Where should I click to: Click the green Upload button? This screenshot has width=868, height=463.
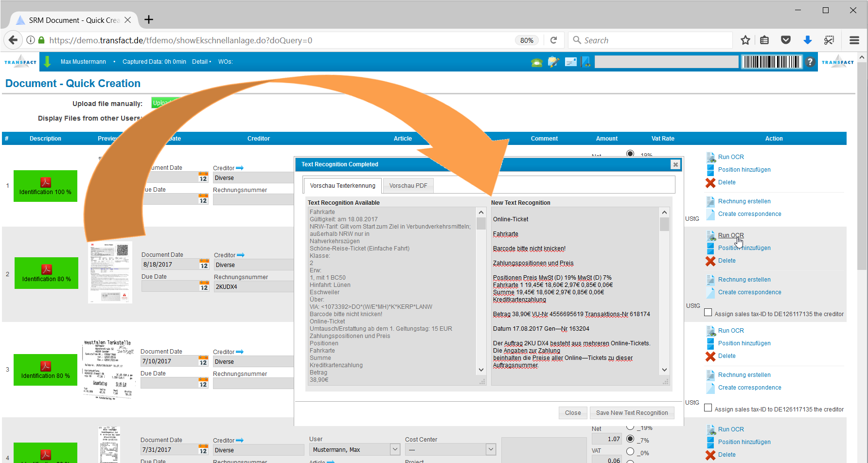coord(165,103)
